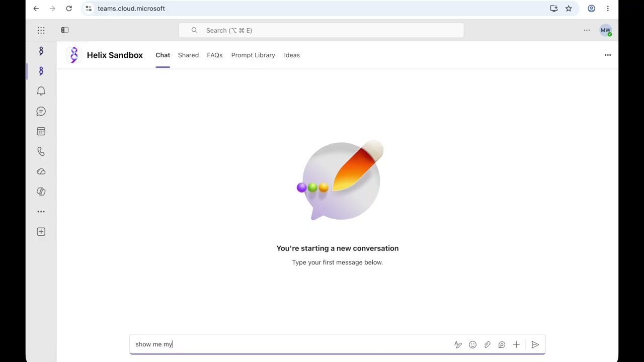Open the FAQs tab
The width and height of the screenshot is (644, 362).
[x=214, y=55]
